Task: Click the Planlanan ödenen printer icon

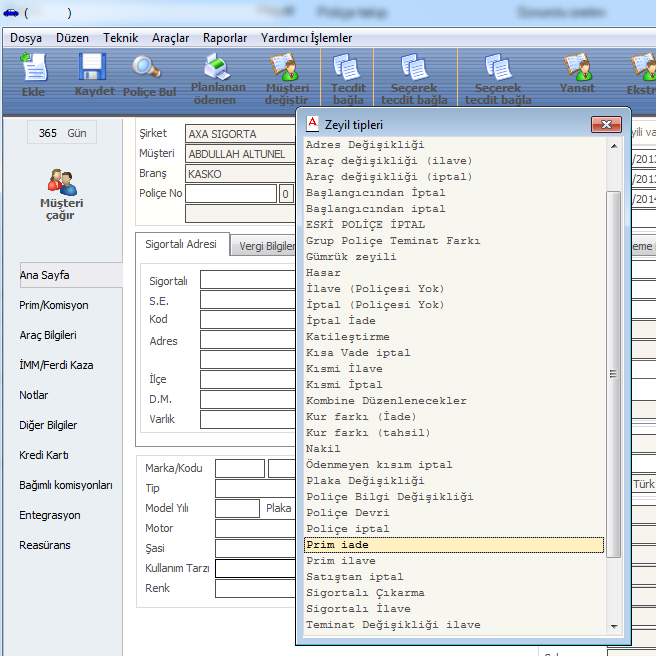Action: (x=215, y=78)
